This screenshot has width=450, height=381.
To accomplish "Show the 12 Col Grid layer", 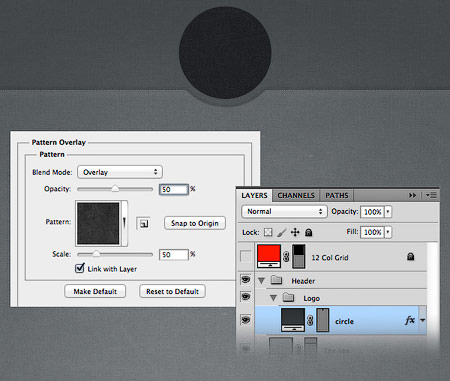I will click(x=246, y=257).
